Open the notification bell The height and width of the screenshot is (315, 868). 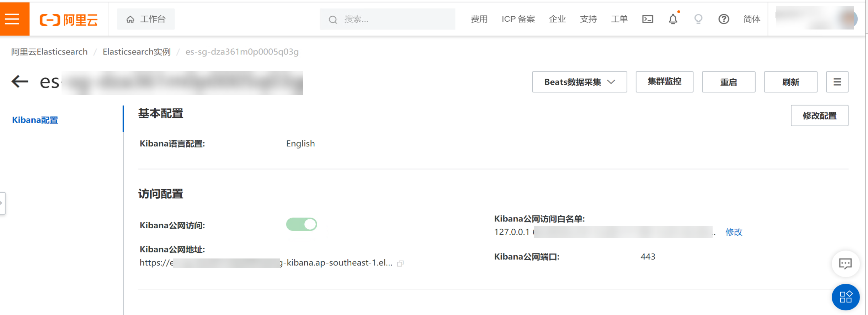click(673, 19)
